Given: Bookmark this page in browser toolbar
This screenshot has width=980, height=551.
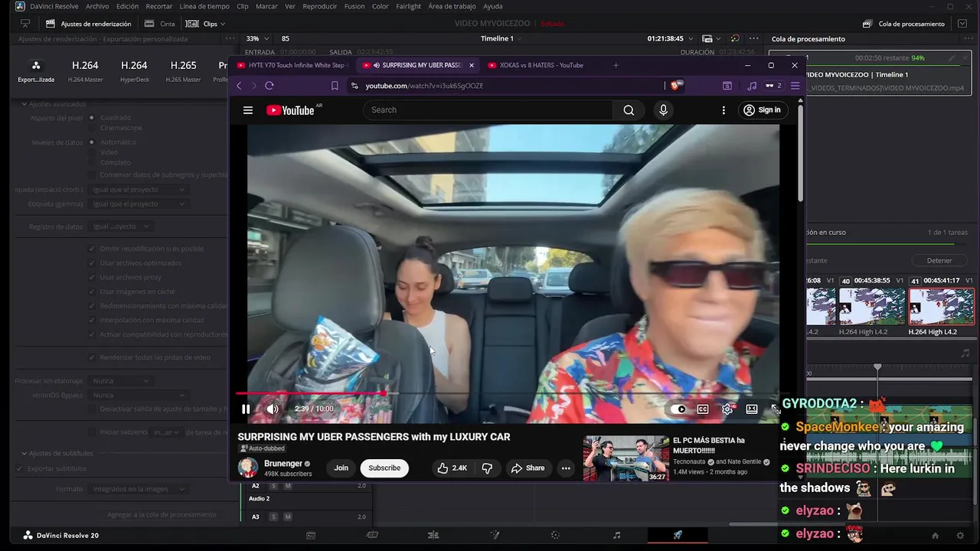Looking at the screenshot, I should [x=335, y=86].
